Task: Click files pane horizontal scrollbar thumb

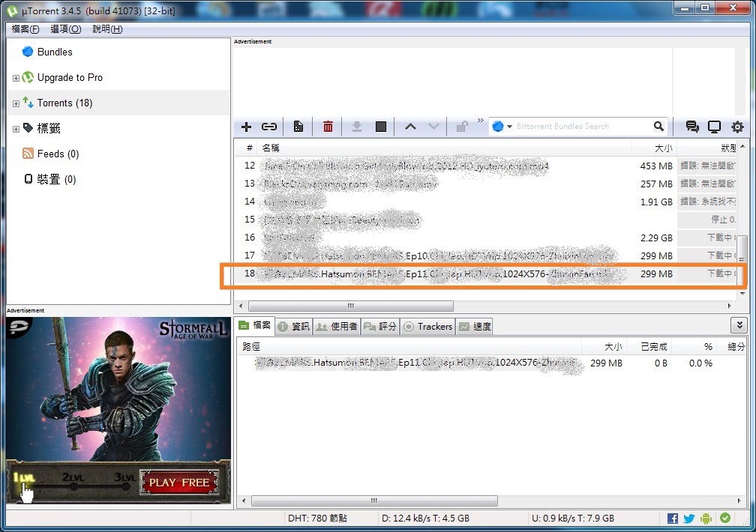Action: (374, 501)
